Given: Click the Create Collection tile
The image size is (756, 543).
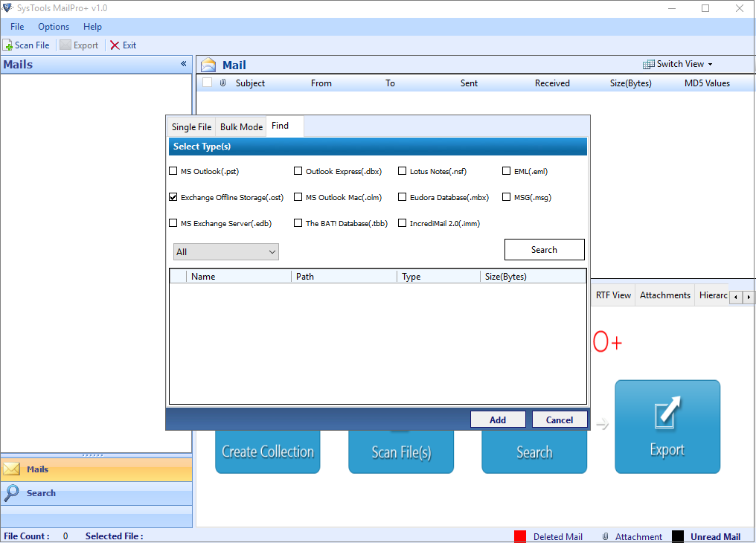Looking at the screenshot, I should point(268,452).
